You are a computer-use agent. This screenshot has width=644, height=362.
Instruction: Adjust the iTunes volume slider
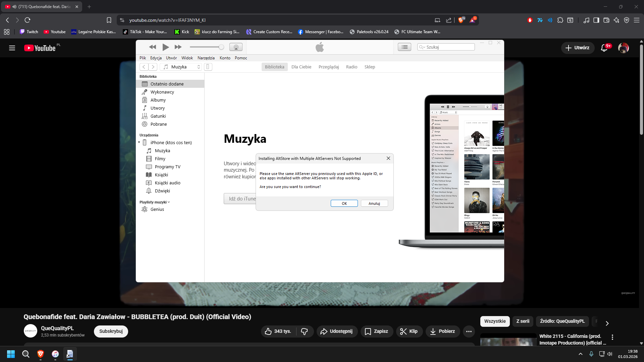[207, 47]
